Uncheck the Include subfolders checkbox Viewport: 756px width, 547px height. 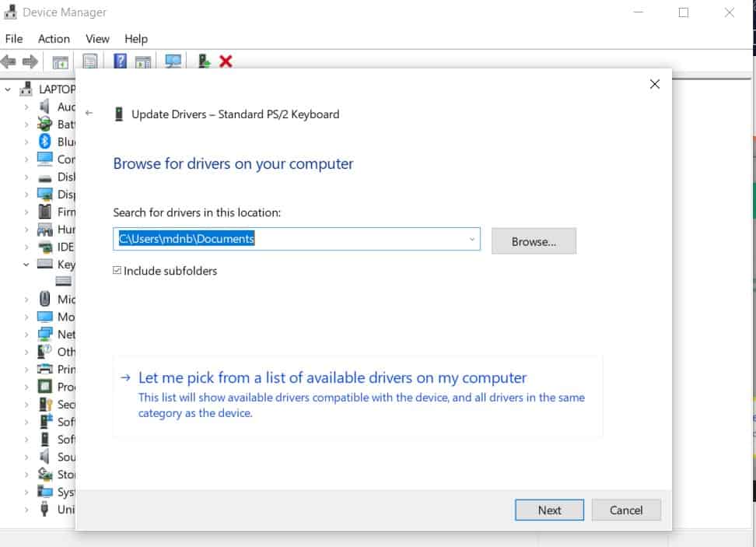click(x=117, y=271)
